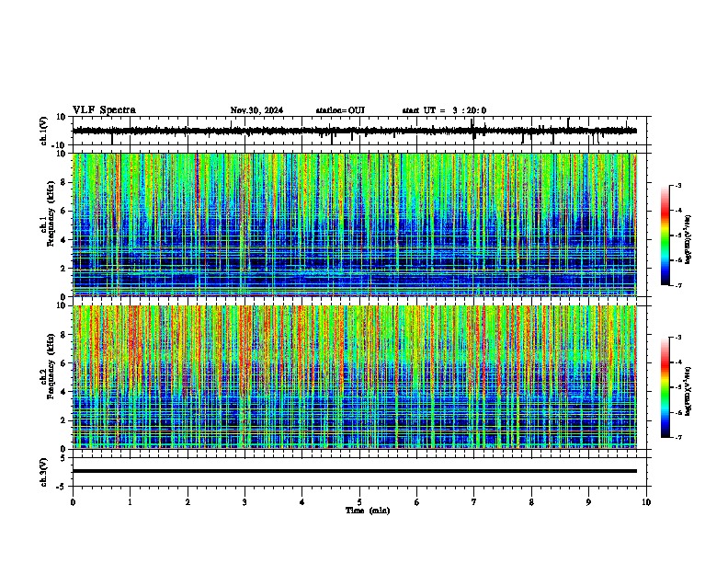Click the ch.1 spectrogram plot
The width and height of the screenshot is (728, 563).
coord(354,224)
